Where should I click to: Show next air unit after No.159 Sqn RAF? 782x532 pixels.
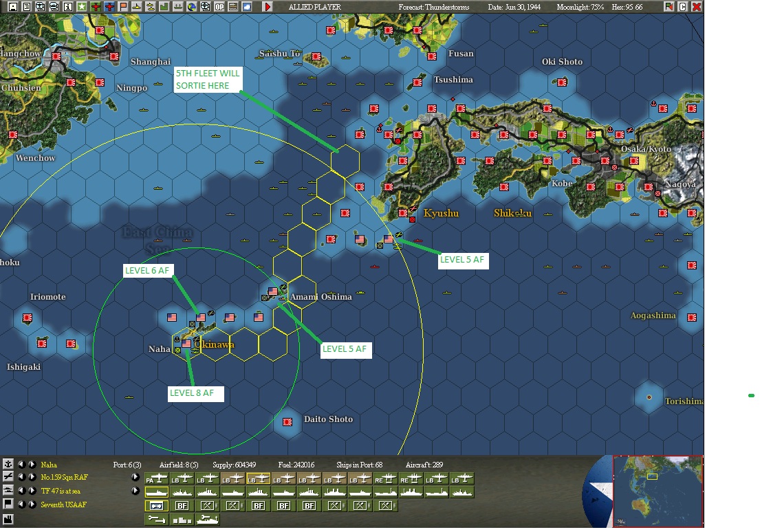coord(32,477)
